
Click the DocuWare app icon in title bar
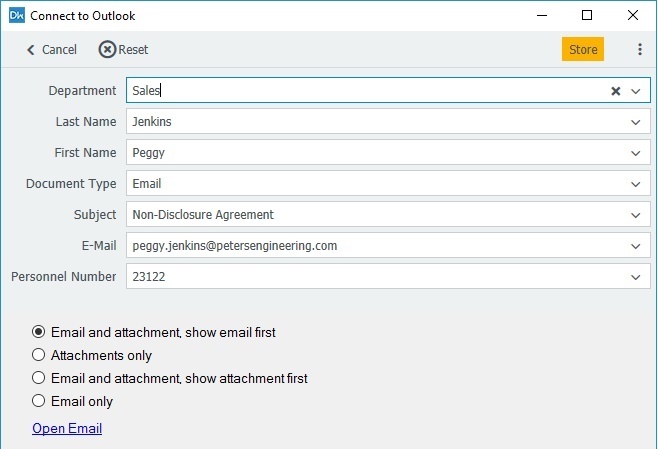click(16, 16)
